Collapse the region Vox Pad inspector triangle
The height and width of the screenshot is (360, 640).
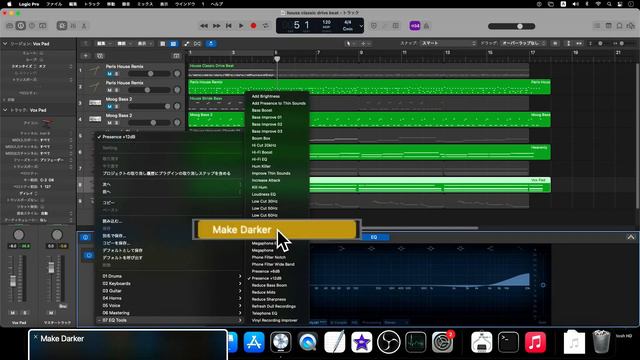(x=5, y=43)
